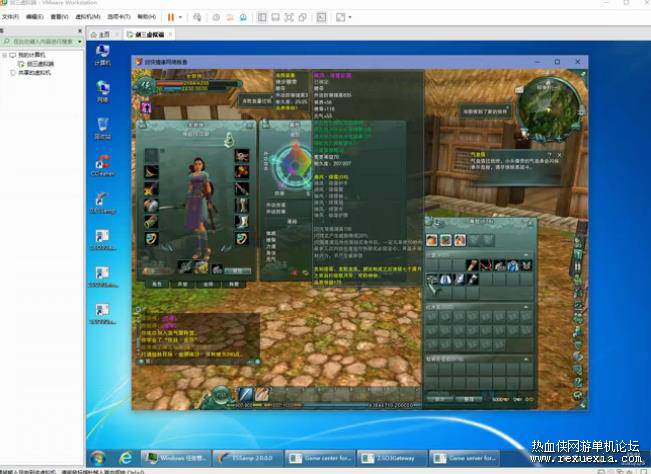Select the white pants item in the bag
Screen dimensions: 651x474
[x=446, y=279]
